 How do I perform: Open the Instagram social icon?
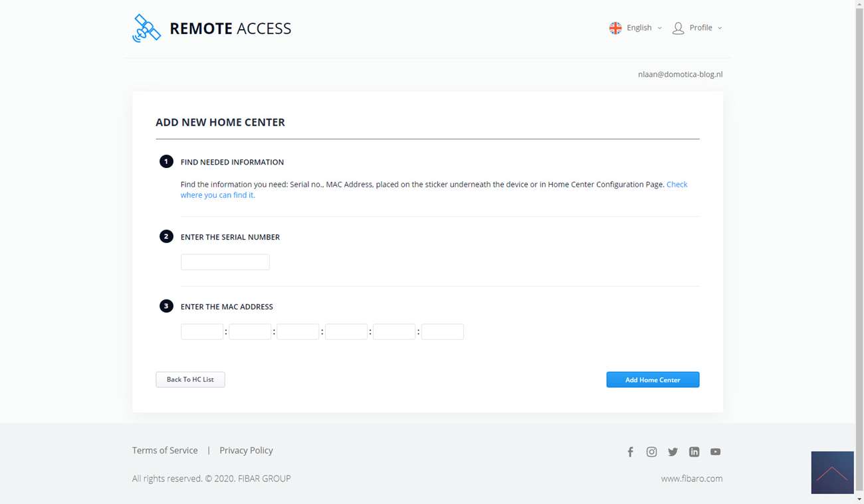tap(651, 452)
